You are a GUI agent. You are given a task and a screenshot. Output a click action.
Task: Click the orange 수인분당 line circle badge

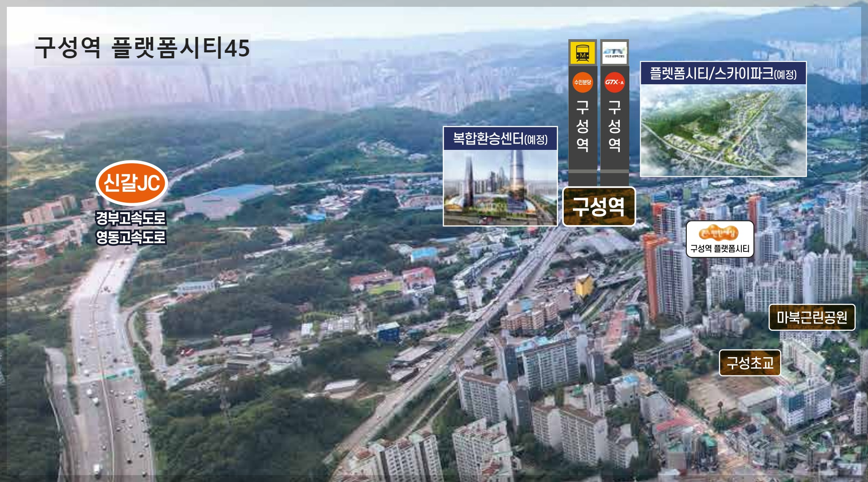(582, 82)
